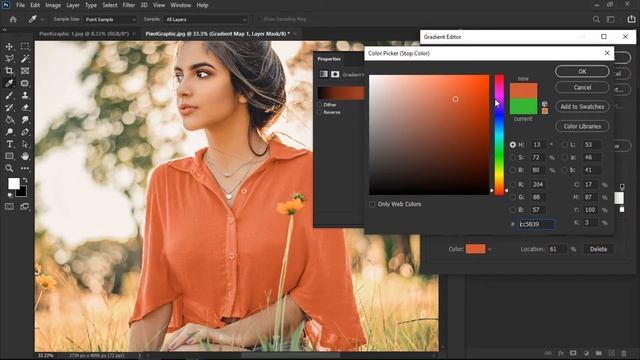The height and width of the screenshot is (360, 640).
Task: Select the Horizontal Type tool
Action: coord(9,144)
